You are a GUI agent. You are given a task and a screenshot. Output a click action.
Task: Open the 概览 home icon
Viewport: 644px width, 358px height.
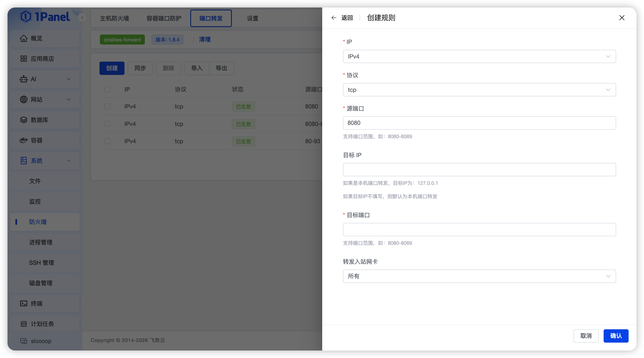coord(24,38)
